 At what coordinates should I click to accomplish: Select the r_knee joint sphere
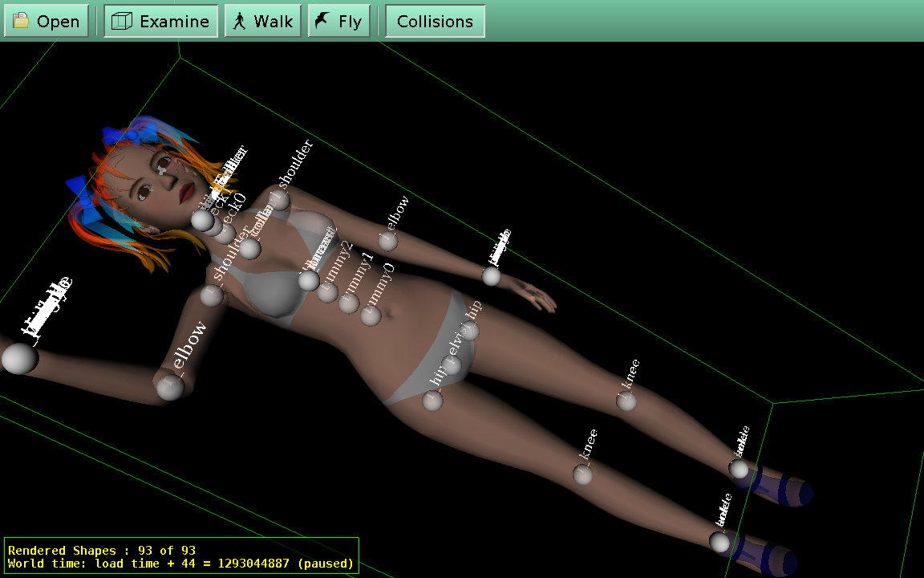tap(583, 474)
